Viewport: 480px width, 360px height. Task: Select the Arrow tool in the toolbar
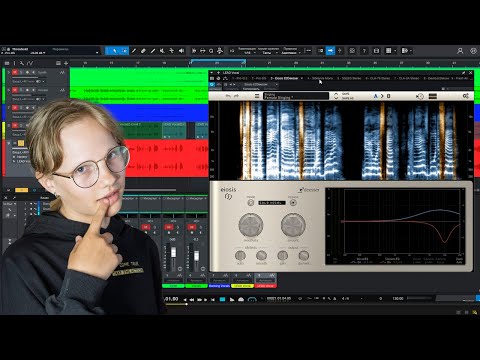(114, 51)
